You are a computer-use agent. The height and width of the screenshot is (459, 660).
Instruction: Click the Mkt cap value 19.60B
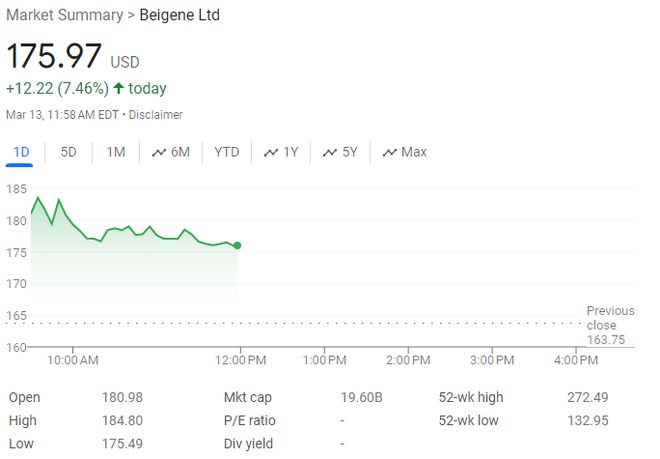tap(361, 397)
